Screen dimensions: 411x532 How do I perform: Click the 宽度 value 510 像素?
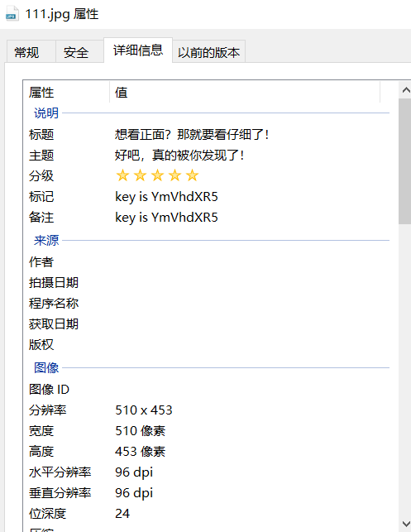pos(140,431)
